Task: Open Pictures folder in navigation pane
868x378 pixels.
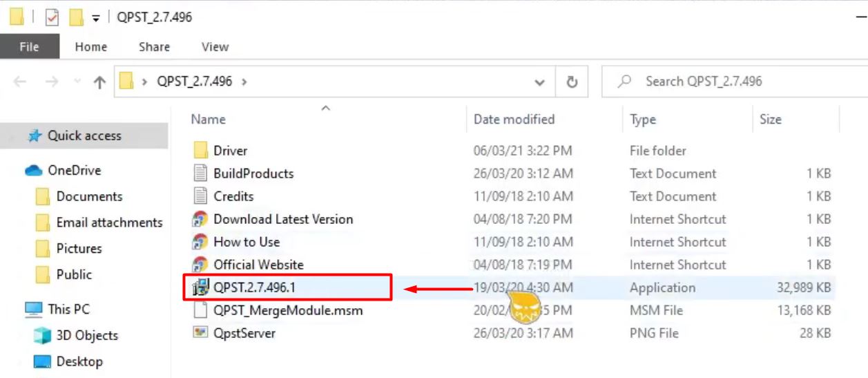Action: 79,248
